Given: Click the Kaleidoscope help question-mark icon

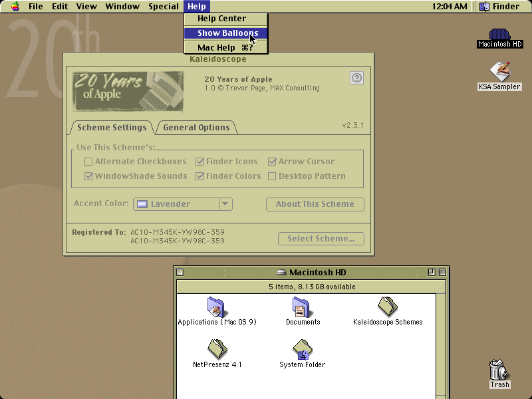Looking at the screenshot, I should [x=356, y=78].
